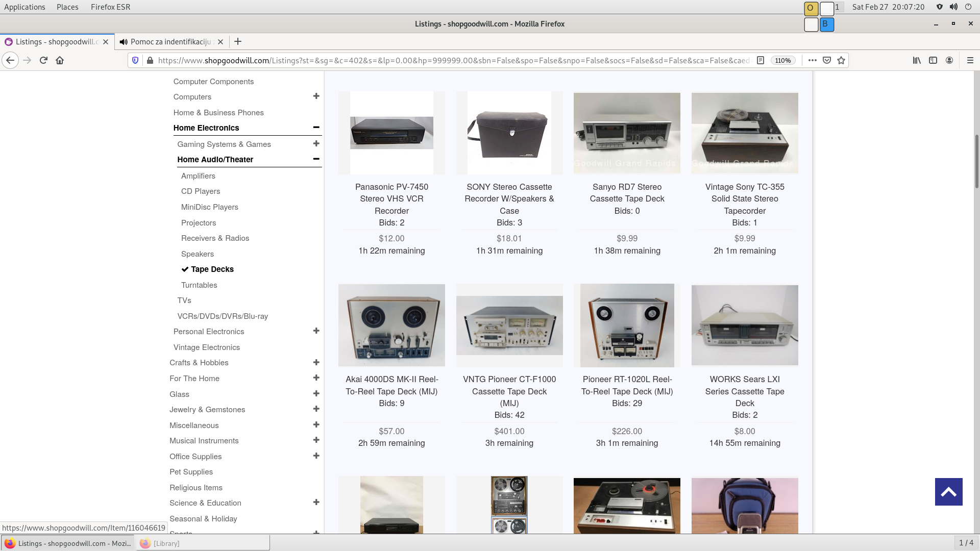980x551 pixels.
Task: Deselect the checked Tape Decks category
Action: pos(207,269)
